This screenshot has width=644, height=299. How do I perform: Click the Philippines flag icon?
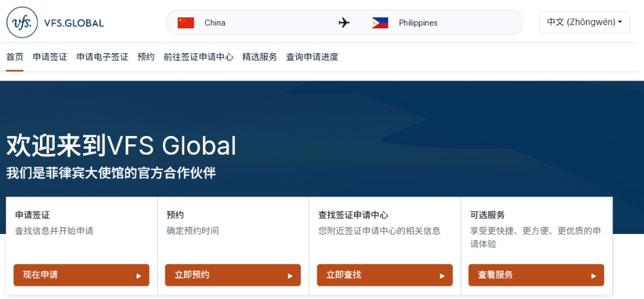(380, 23)
